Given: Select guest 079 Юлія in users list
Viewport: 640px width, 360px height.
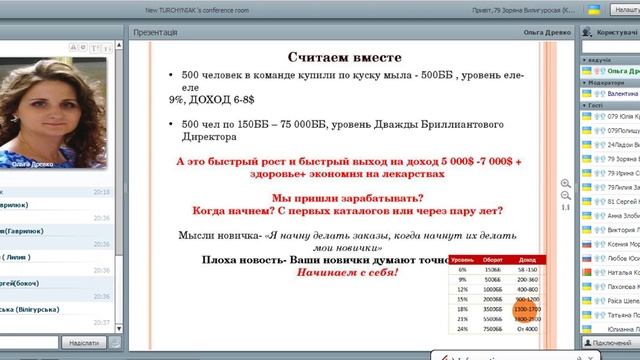Looking at the screenshot, I should (611, 116).
